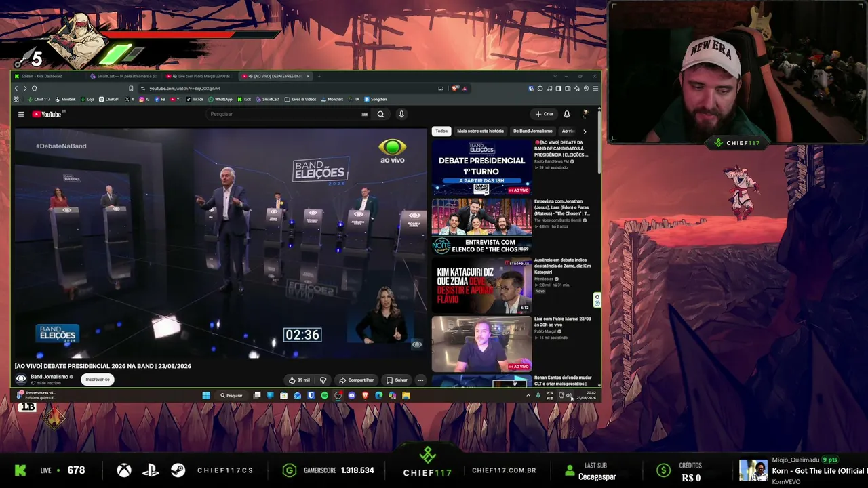Screen dimensions: 868x488
Task: Bookmark this page with the address bar icon
Action: [x=131, y=88]
